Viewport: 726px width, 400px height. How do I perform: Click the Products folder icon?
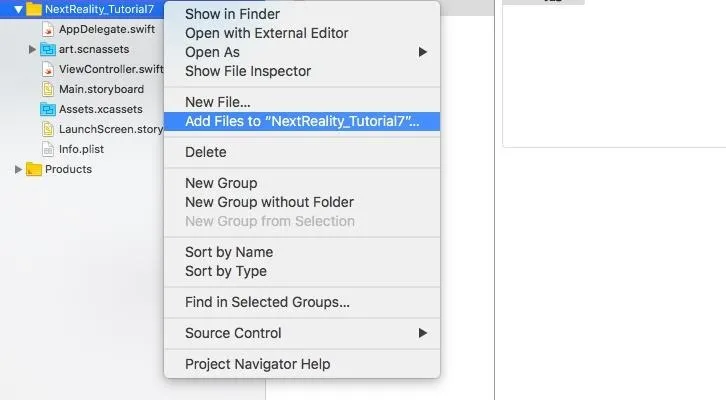[34, 169]
